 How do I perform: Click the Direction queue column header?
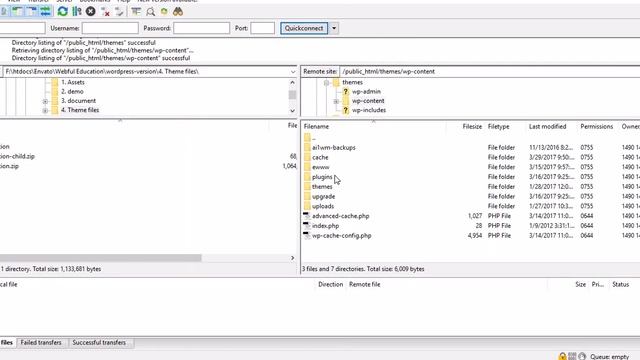330,284
